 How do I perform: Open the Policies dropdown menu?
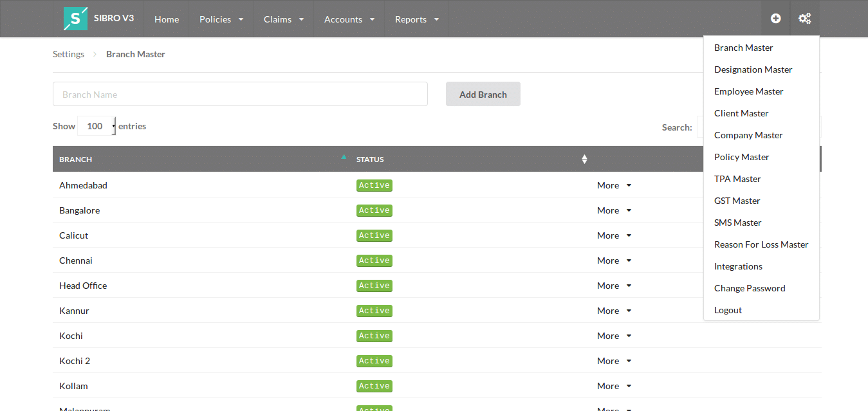point(221,19)
